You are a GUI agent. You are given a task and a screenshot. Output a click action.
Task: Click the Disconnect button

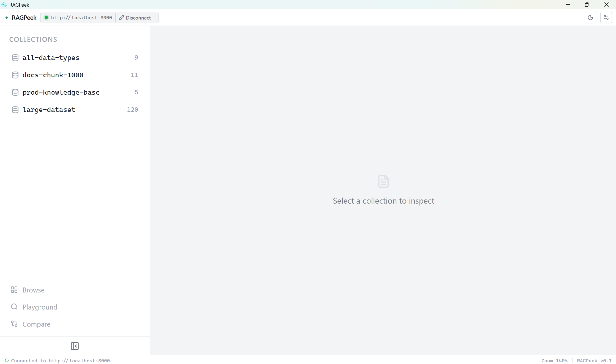pos(135,18)
